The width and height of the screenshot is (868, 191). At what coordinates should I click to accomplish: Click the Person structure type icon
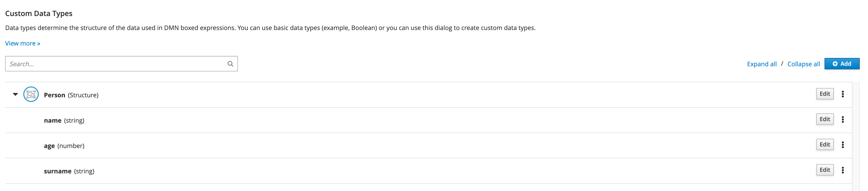pos(31,94)
